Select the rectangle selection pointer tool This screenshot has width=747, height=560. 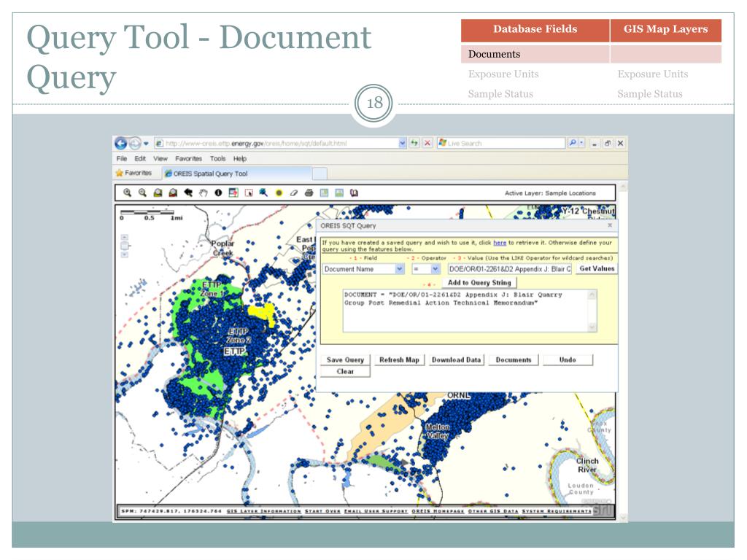coord(249,192)
